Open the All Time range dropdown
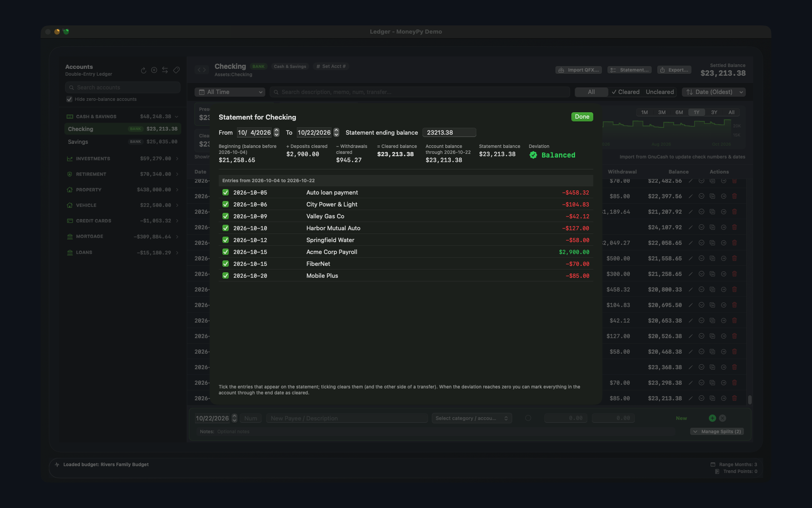The width and height of the screenshot is (812, 508). point(230,92)
